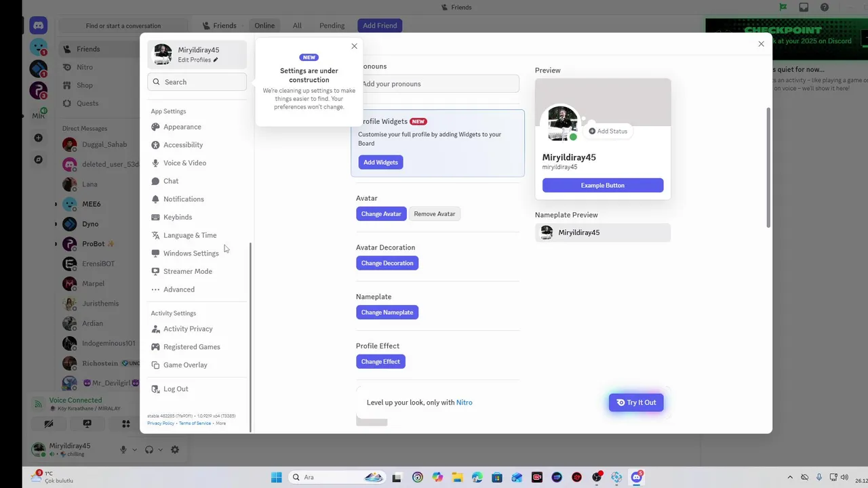Click the pencil icon next to Edit Profiles

point(216,60)
